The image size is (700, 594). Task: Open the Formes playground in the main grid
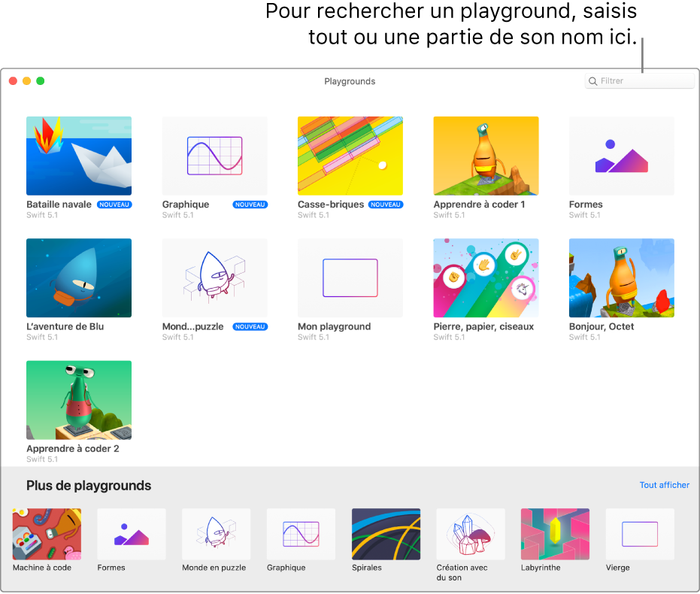(x=622, y=156)
